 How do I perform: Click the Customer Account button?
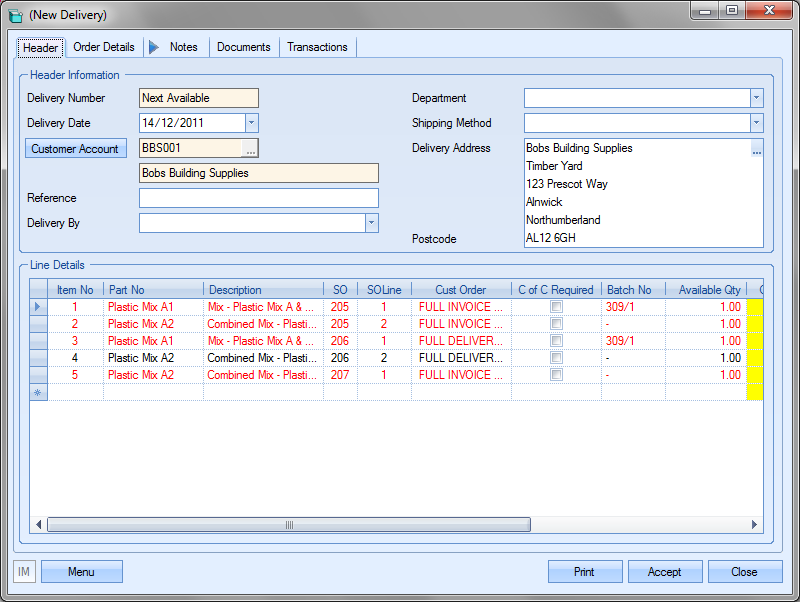[x=76, y=149]
